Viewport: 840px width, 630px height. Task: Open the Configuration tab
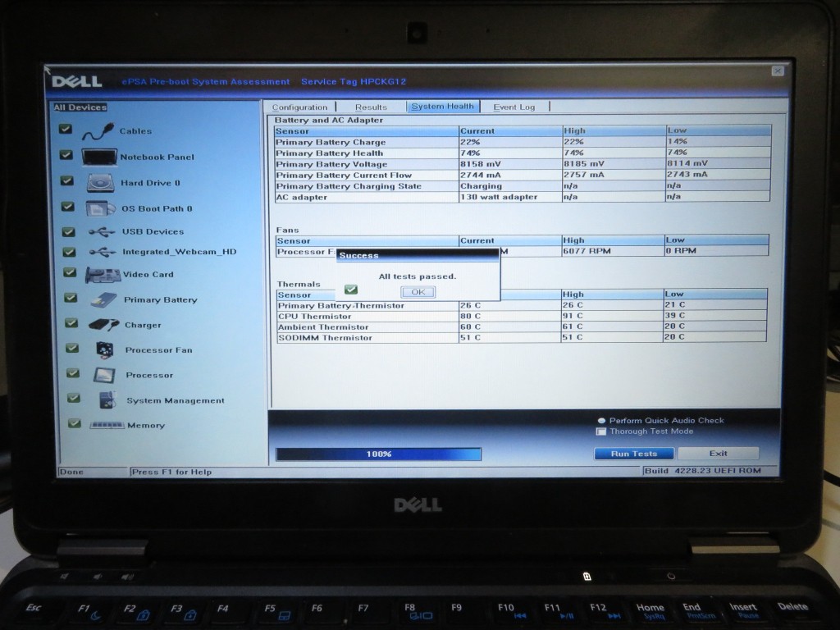299,107
